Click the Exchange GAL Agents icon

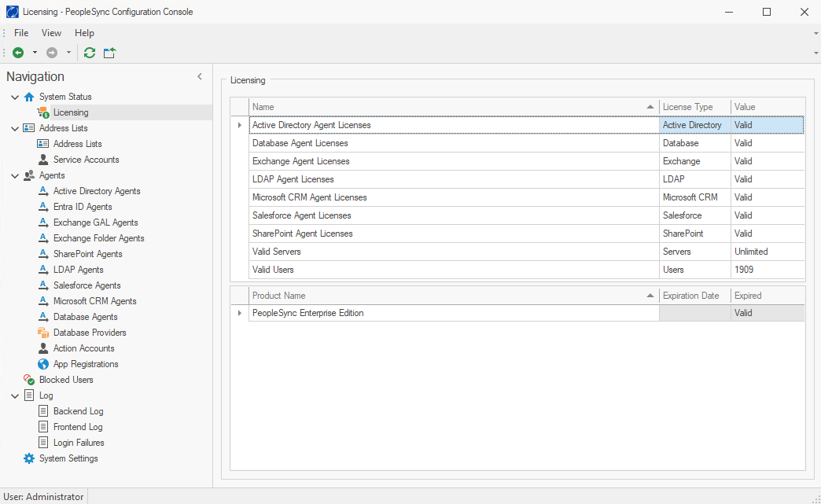[x=43, y=223]
